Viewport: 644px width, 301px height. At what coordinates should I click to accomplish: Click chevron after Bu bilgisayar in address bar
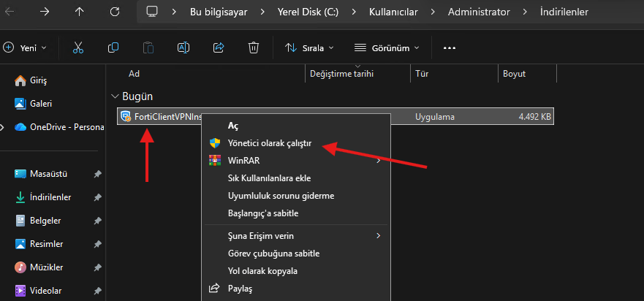(x=262, y=12)
